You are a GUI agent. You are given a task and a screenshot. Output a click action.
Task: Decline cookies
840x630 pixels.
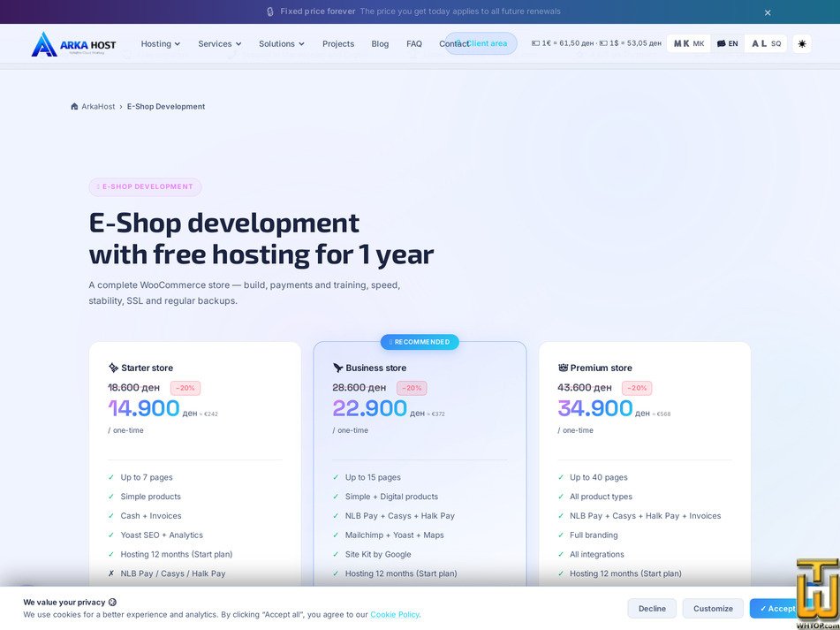point(652,609)
